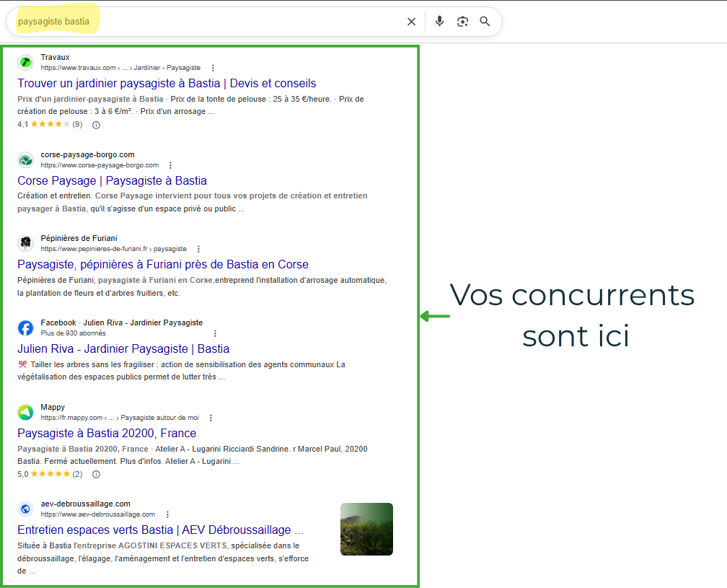Show rating info for the Travaux 4,1 stars result
This screenshot has width=727, height=588.
[96, 125]
